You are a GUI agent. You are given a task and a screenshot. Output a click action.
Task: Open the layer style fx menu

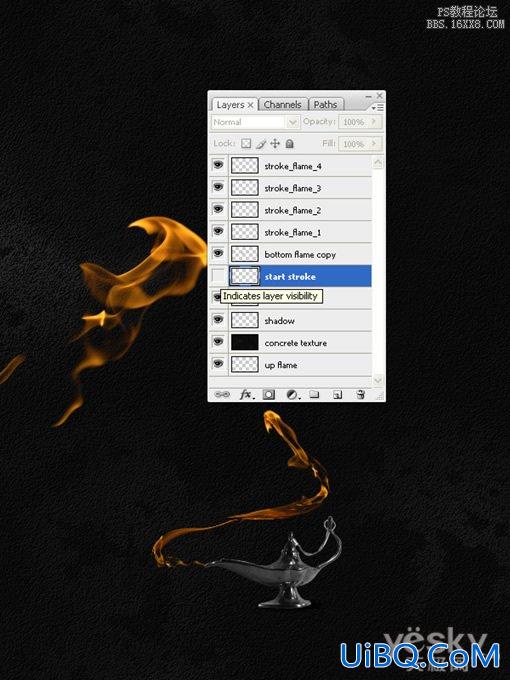pyautogui.click(x=247, y=394)
